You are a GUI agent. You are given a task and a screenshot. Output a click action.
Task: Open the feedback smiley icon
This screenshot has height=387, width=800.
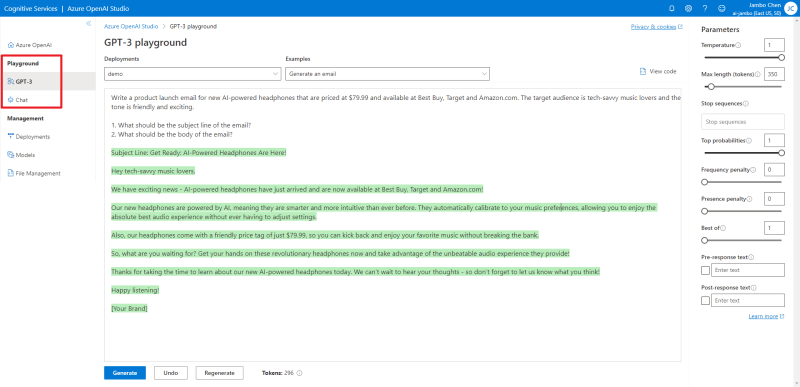tap(721, 8)
